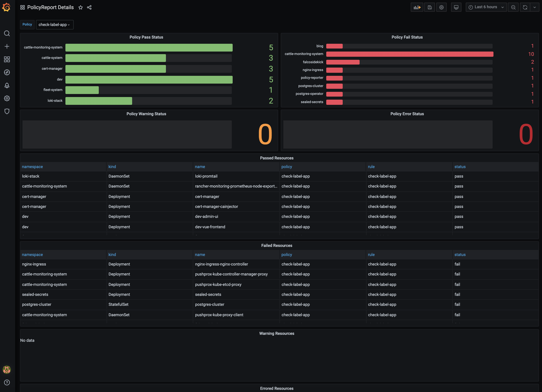Sort Failed Resources by kind column

tap(112, 254)
